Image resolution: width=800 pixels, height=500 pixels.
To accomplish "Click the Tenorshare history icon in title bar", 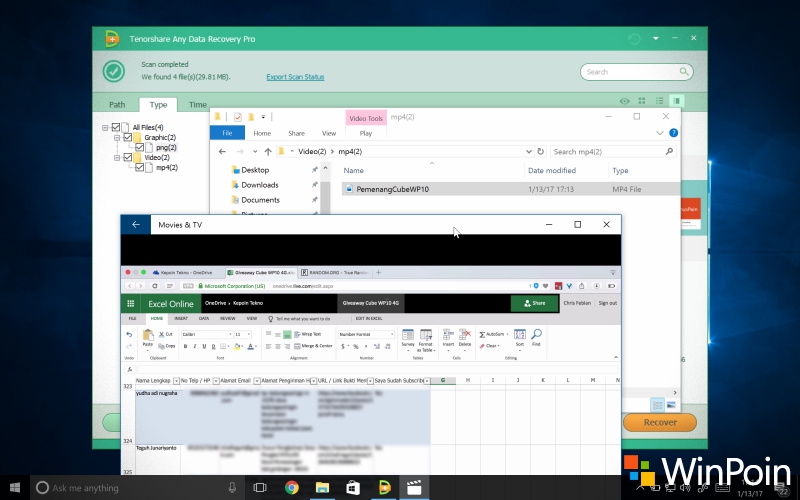I will tap(634, 39).
